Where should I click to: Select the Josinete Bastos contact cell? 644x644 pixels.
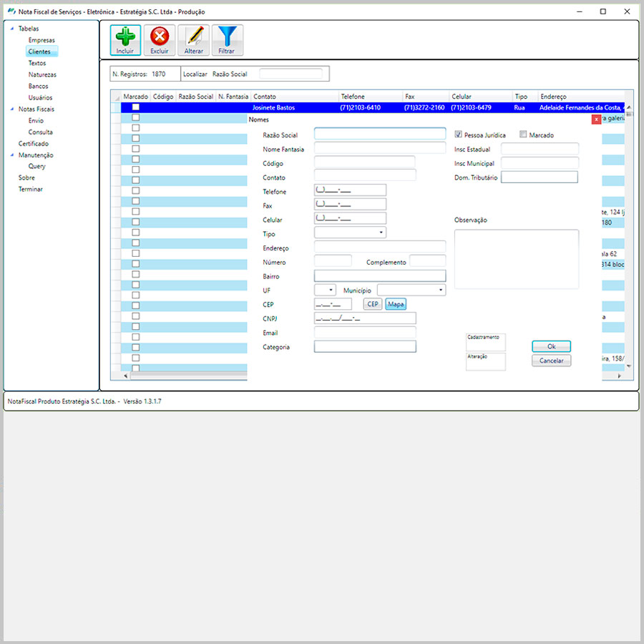point(295,107)
